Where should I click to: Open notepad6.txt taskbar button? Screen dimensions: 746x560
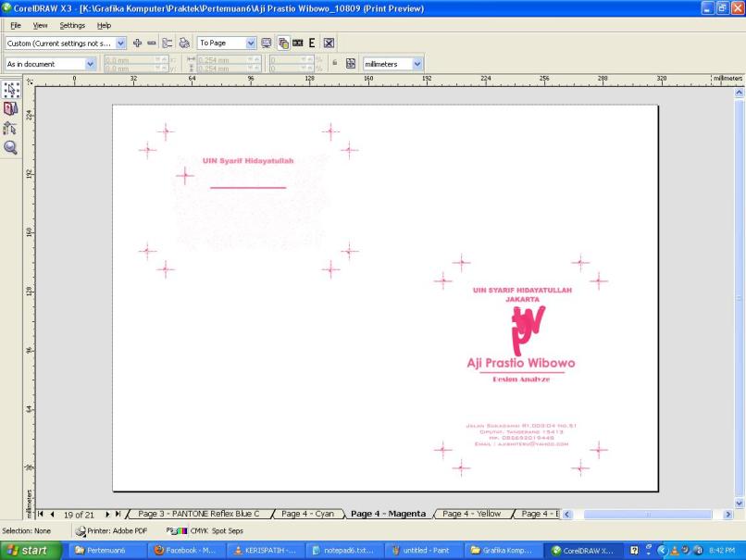(x=344, y=551)
